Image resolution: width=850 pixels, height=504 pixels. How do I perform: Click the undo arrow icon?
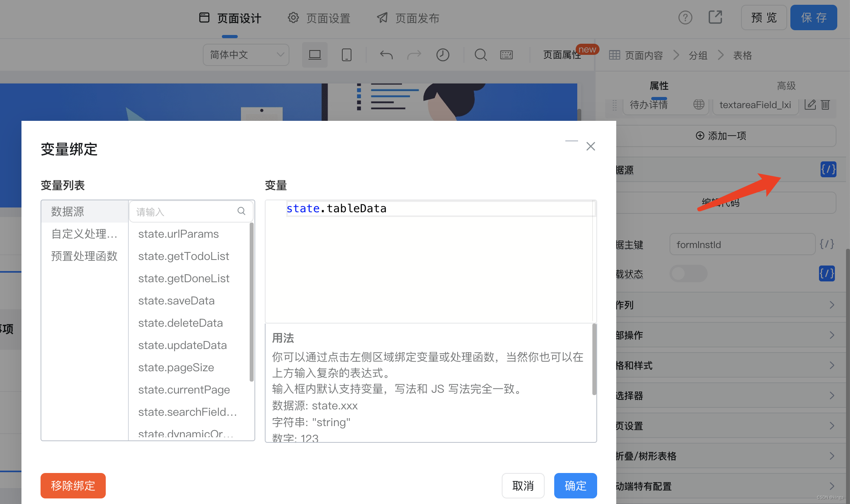pos(386,55)
